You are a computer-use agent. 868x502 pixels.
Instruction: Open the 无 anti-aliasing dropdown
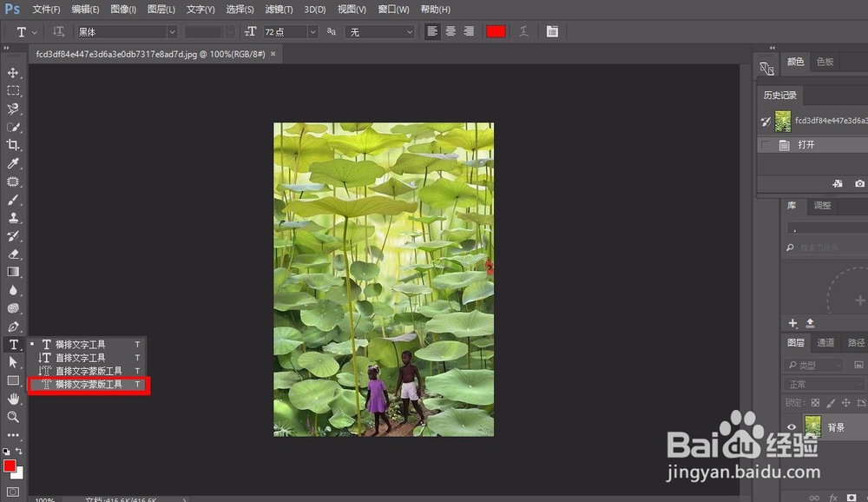[x=380, y=32]
